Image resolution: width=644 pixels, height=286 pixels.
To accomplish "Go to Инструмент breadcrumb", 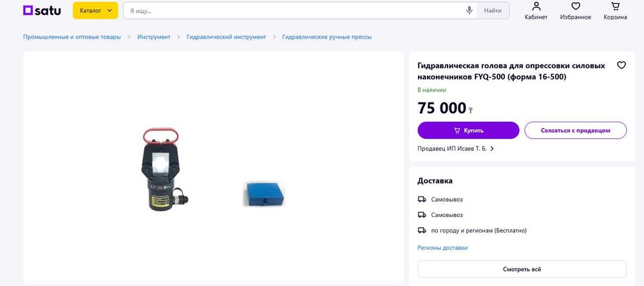I will [x=154, y=37].
